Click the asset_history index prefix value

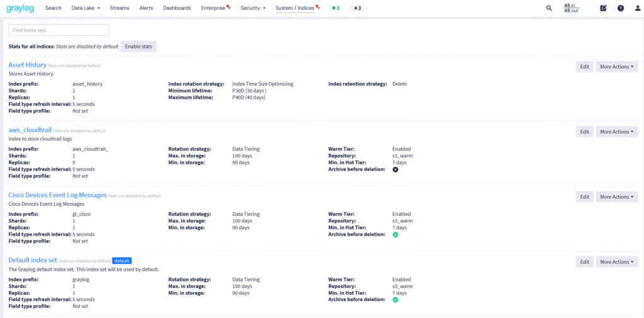(x=87, y=84)
